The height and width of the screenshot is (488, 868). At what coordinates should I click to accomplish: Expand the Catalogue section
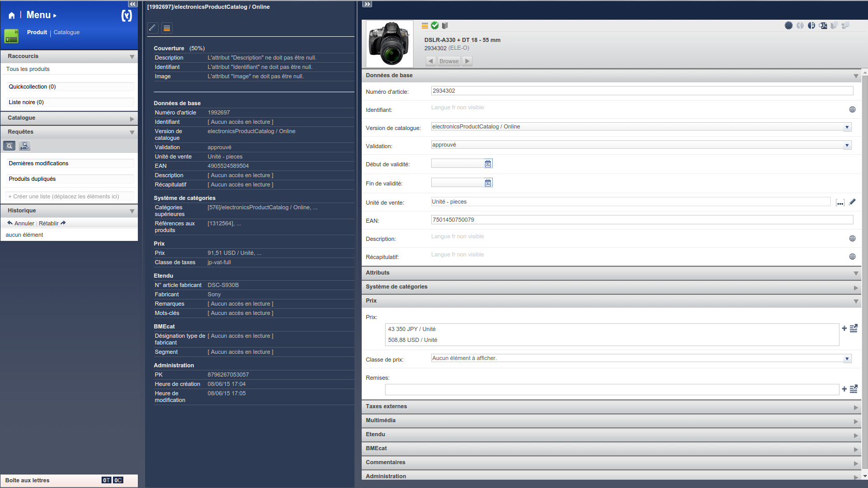[x=132, y=119]
